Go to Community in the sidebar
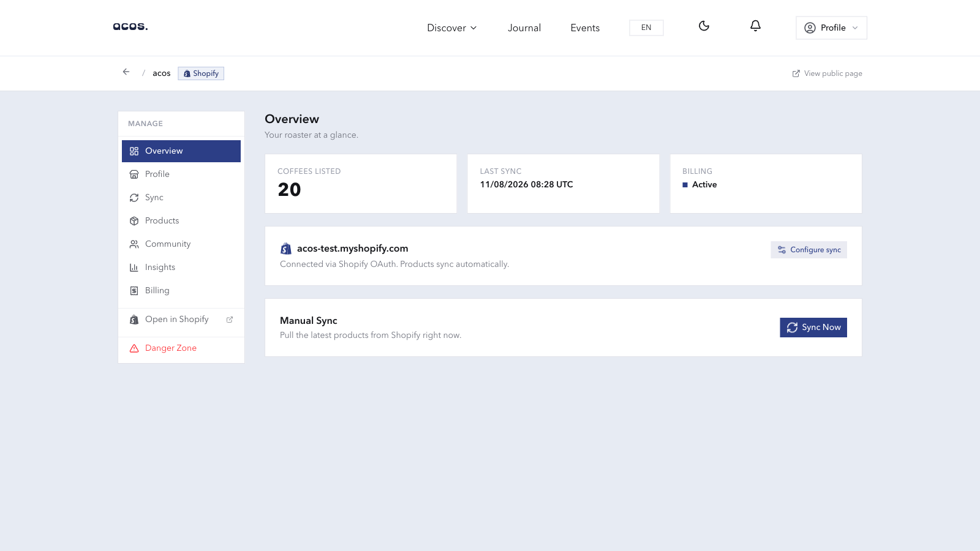Viewport: 980px width, 551px height. tap(181, 244)
